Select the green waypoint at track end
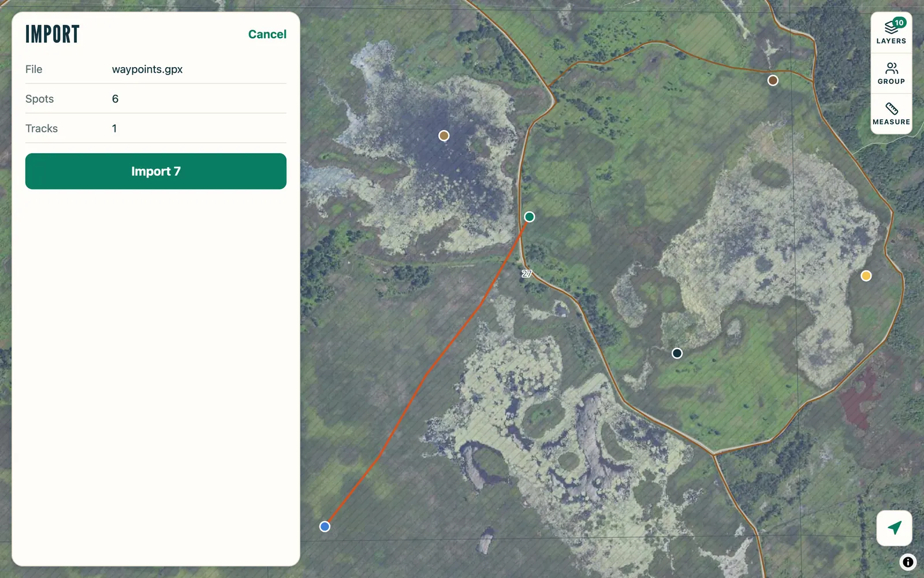 tap(530, 217)
